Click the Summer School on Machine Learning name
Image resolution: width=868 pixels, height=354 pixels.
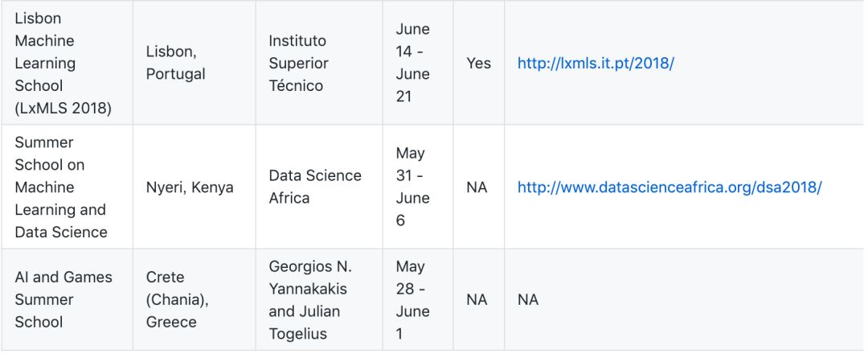click(x=61, y=187)
